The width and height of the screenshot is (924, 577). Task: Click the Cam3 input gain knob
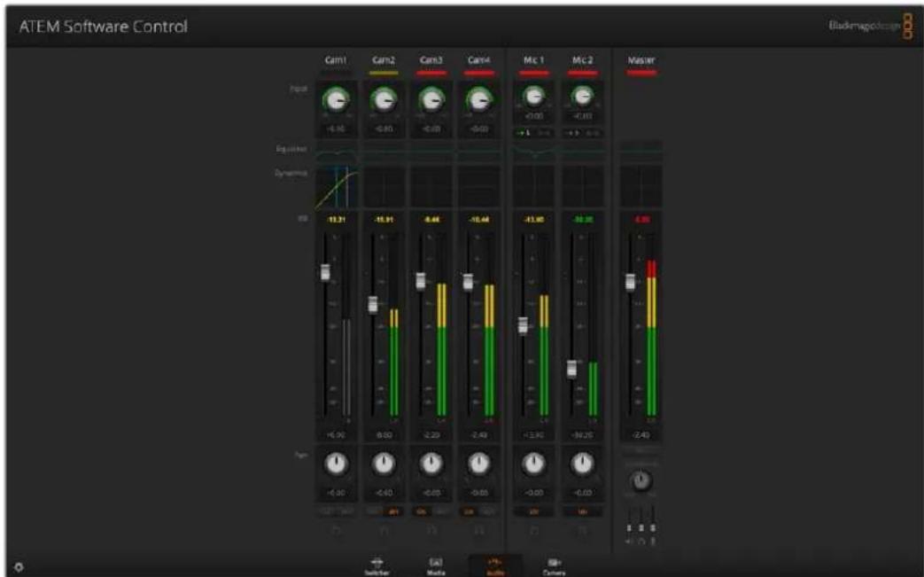(431, 100)
